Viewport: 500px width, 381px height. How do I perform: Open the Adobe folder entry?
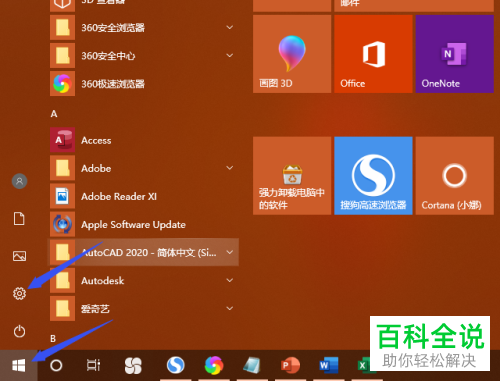point(144,168)
